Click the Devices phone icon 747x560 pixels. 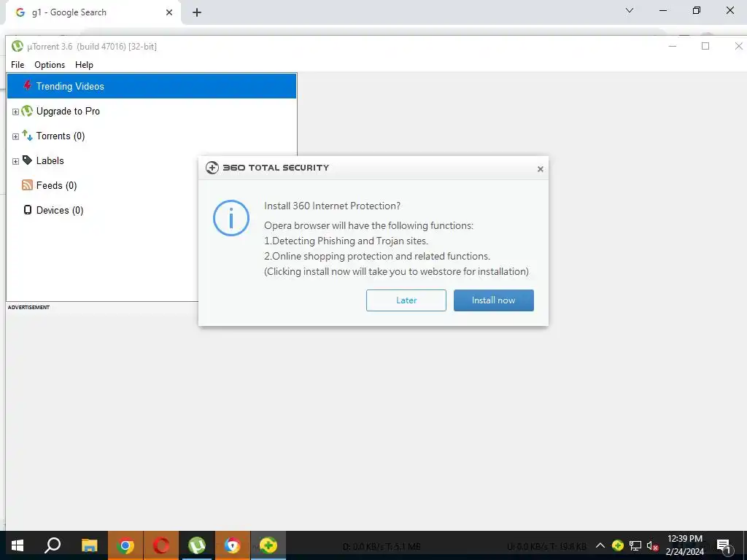28,210
